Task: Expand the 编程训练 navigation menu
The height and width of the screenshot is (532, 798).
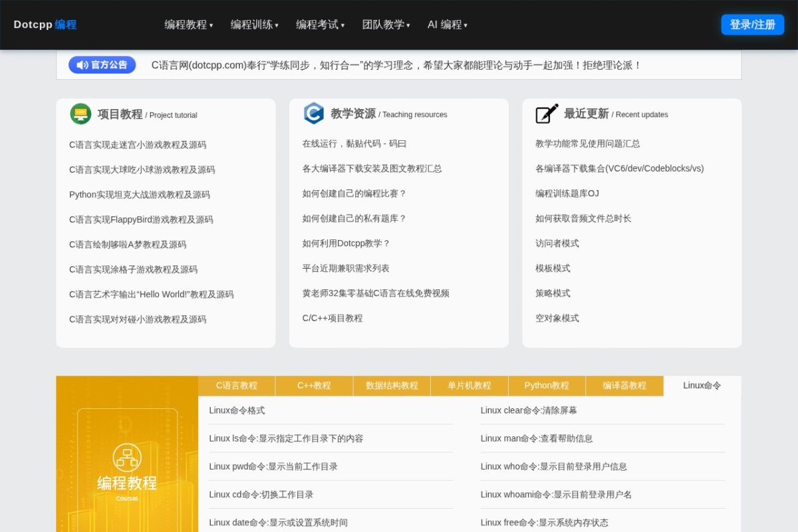Action: 255,25
